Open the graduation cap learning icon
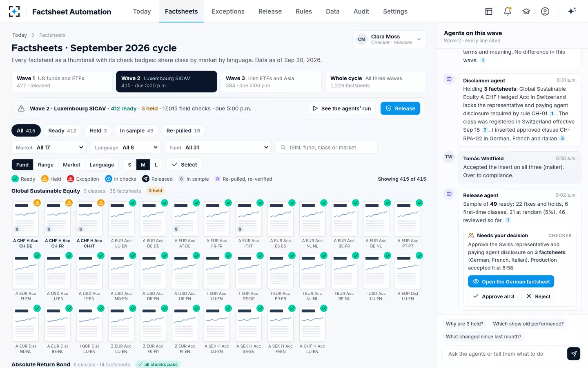 [x=526, y=11]
